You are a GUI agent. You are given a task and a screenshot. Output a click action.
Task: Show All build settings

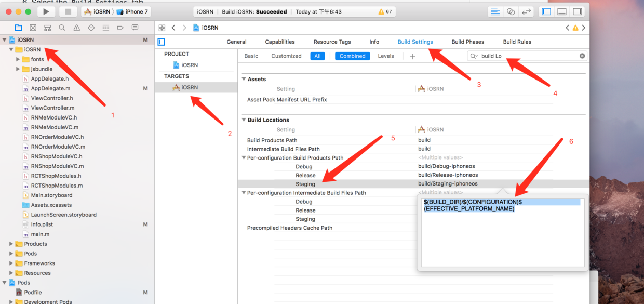point(318,56)
